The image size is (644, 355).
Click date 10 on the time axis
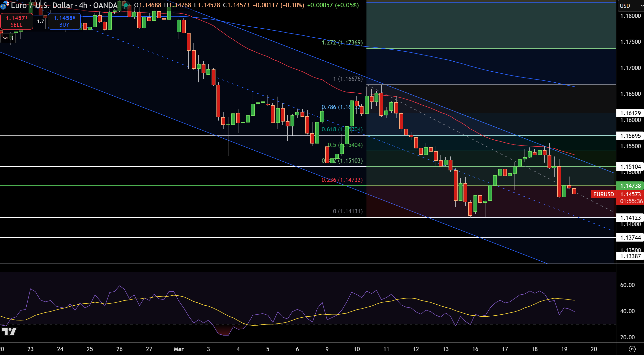[x=357, y=349]
